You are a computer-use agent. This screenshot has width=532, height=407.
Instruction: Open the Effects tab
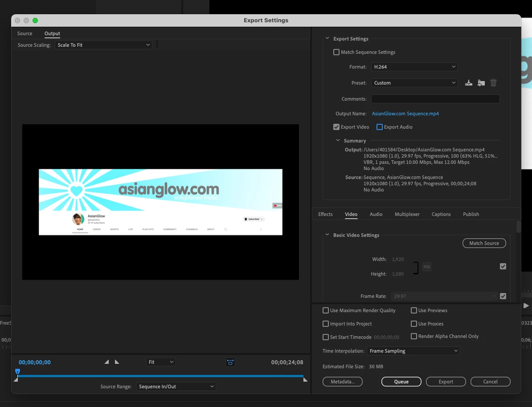(x=325, y=214)
